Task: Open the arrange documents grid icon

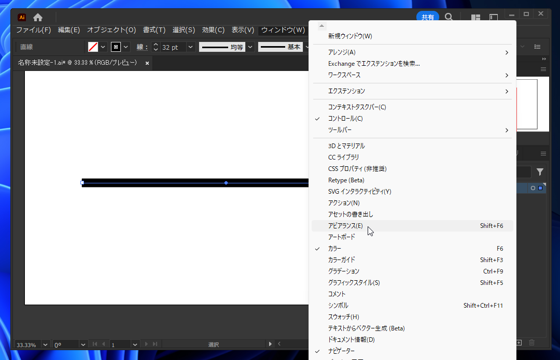Action: 475,17
